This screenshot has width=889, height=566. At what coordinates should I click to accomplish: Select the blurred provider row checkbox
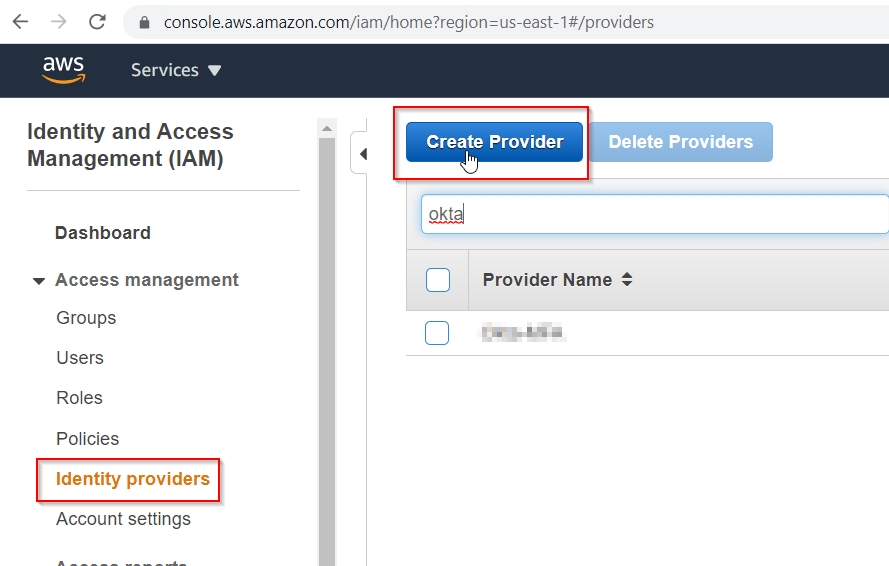pyautogui.click(x=438, y=333)
